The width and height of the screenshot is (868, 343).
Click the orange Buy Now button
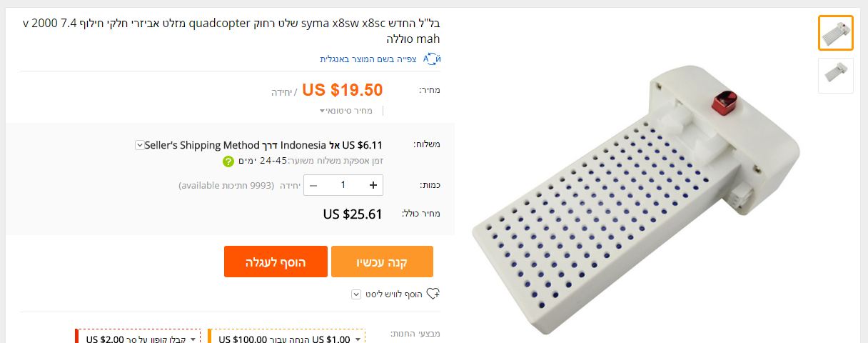pos(382,262)
